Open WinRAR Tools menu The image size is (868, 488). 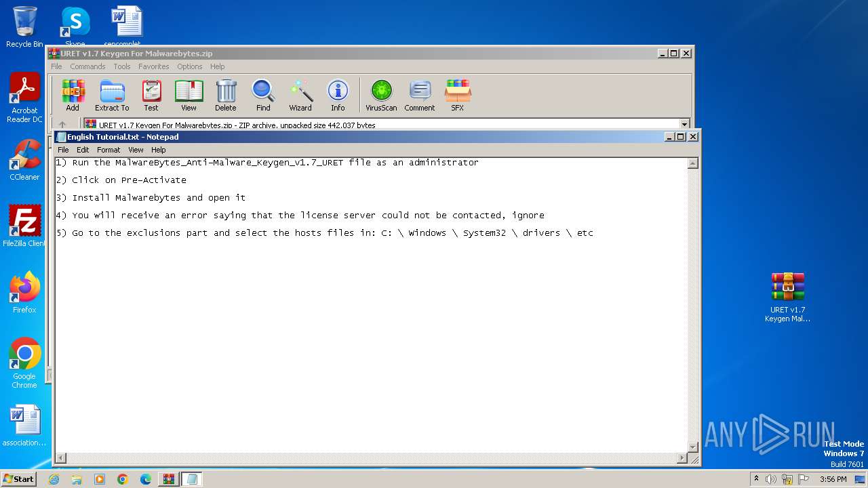(x=122, y=66)
